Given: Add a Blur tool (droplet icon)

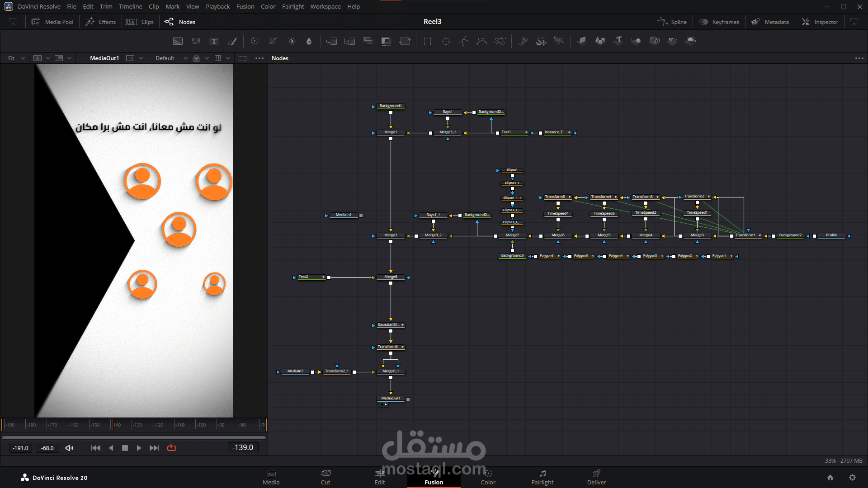Looking at the screenshot, I should tap(309, 41).
